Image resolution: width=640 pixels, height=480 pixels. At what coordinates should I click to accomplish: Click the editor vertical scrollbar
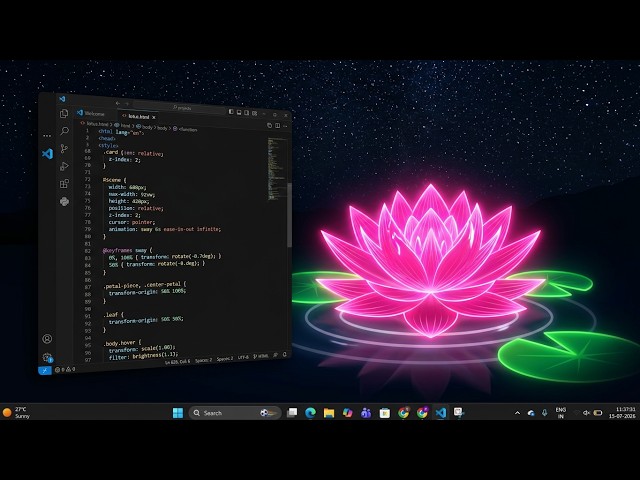(289, 215)
